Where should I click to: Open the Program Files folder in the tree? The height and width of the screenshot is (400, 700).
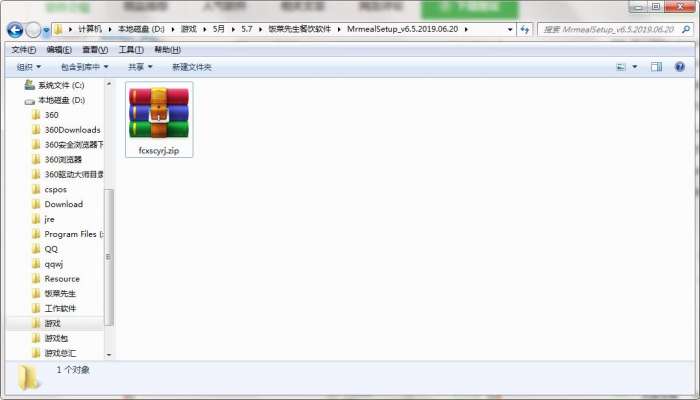point(74,234)
